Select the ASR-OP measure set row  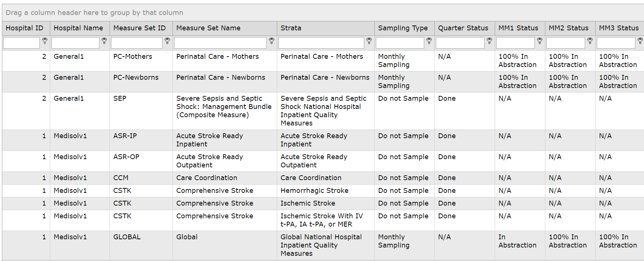[323, 161]
